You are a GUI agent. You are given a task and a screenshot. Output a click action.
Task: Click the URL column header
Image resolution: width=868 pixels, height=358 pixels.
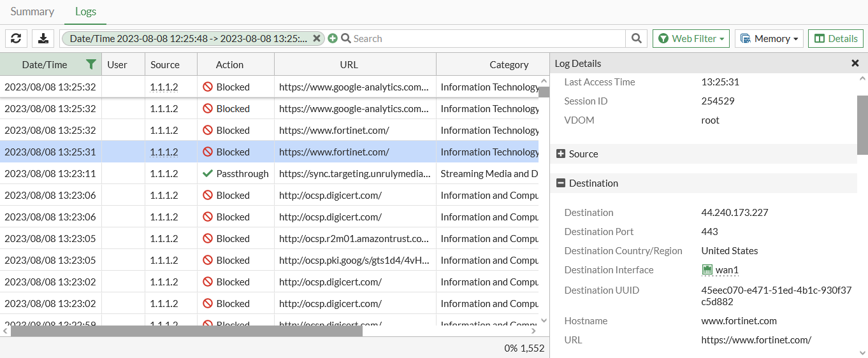pyautogui.click(x=349, y=64)
